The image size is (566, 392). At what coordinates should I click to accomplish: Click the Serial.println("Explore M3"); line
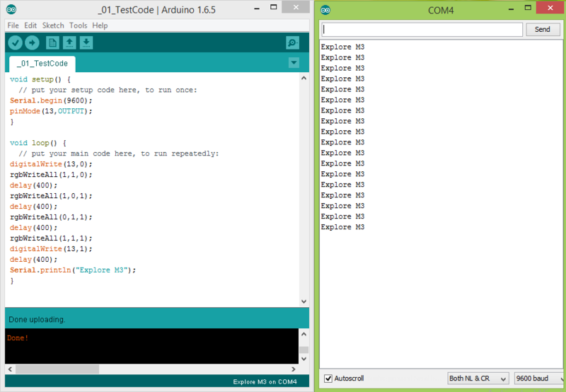73,270
